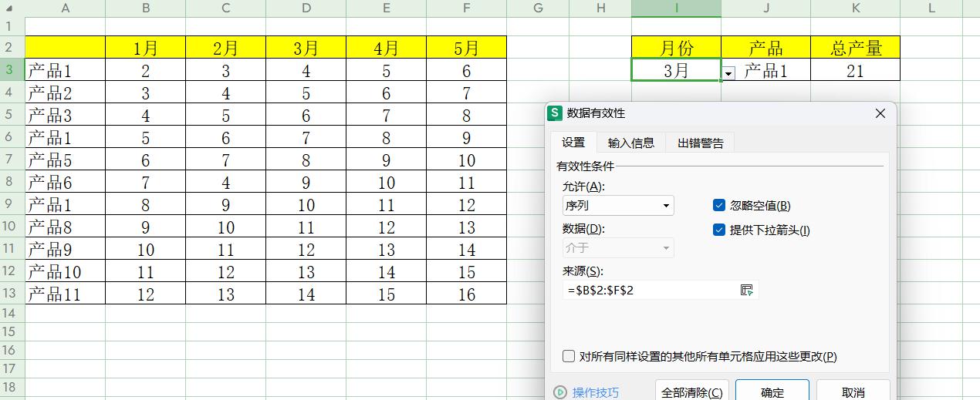Select the 产品10 cell

click(x=66, y=272)
